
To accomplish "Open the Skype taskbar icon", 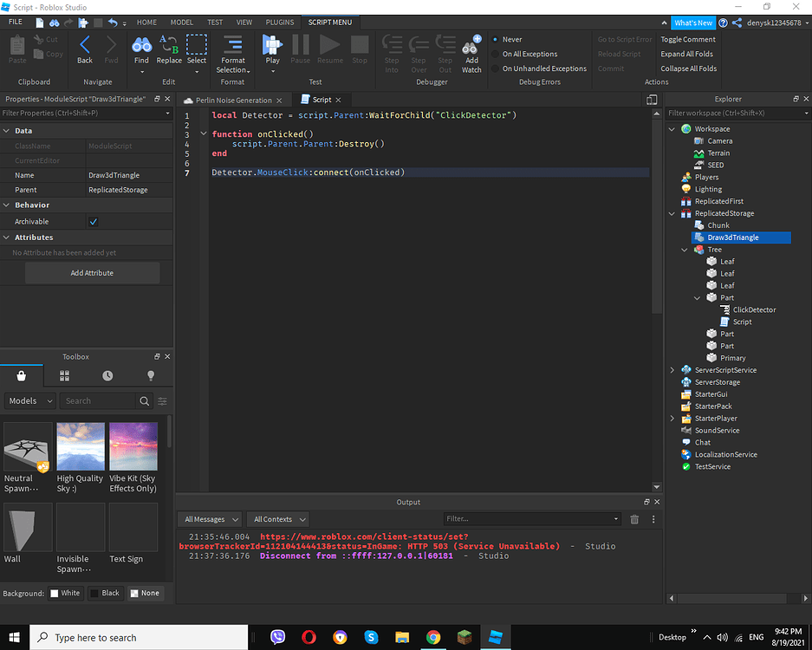I will tap(371, 637).
